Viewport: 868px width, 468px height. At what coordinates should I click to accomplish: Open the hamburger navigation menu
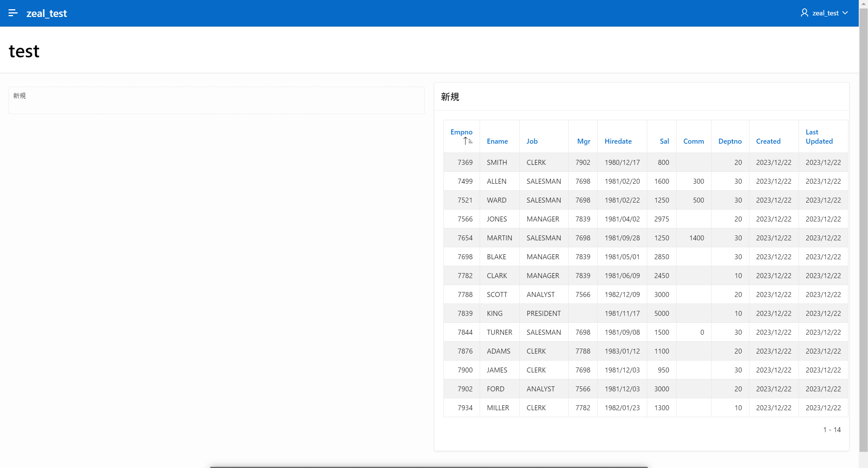13,13
